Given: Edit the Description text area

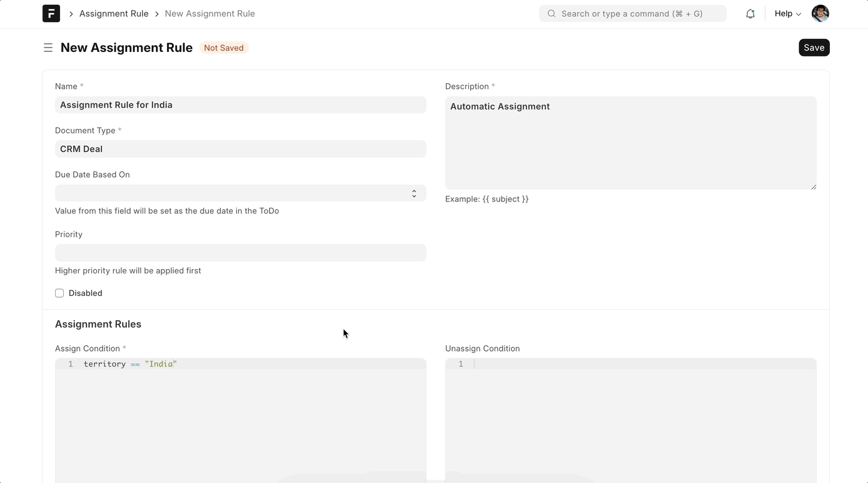Looking at the screenshot, I should pos(631,143).
